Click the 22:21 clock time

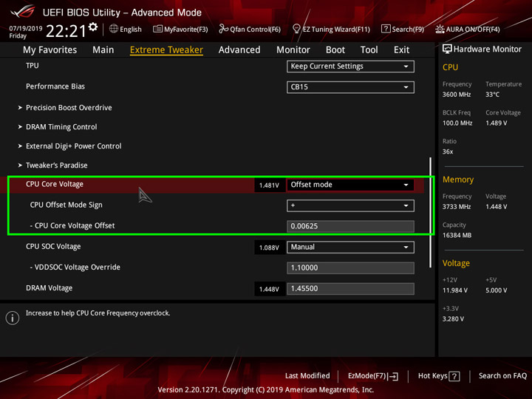(x=66, y=31)
